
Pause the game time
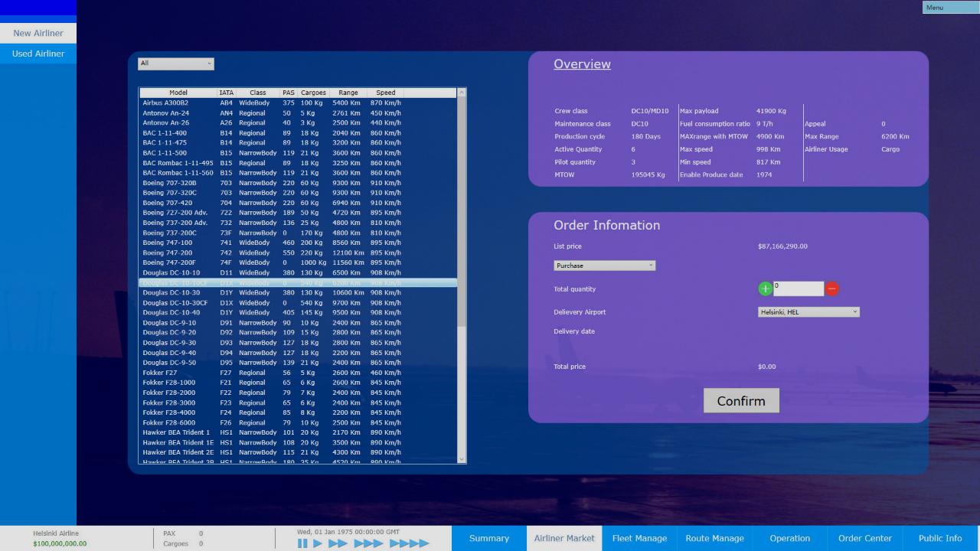[302, 543]
